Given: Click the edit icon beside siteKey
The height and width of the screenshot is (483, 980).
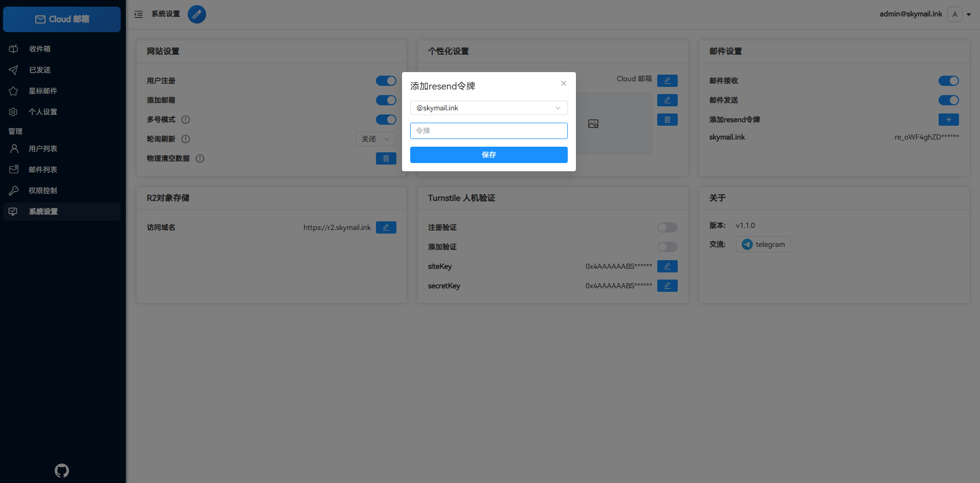Looking at the screenshot, I should point(667,266).
